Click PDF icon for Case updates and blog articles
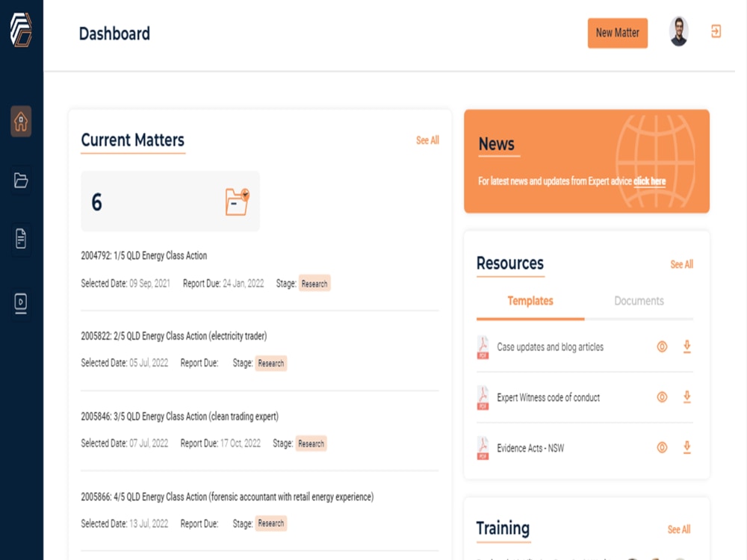This screenshot has height=560, width=747. point(483,347)
